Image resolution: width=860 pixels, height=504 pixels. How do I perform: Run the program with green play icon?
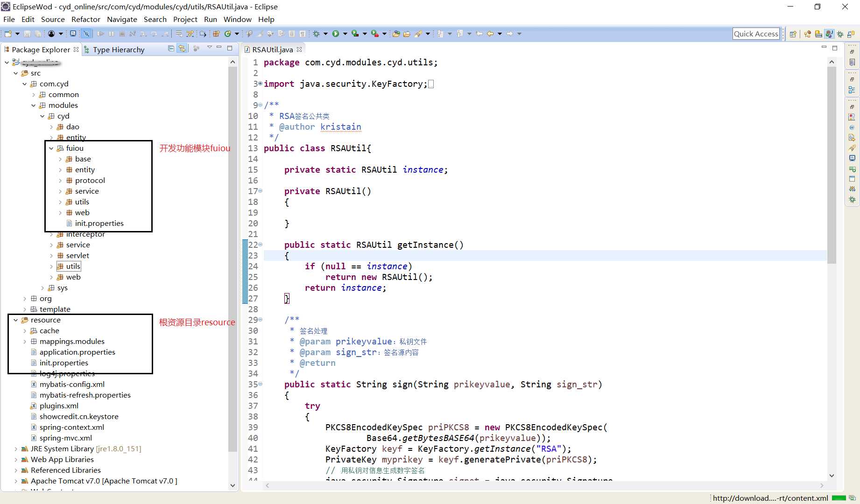336,34
